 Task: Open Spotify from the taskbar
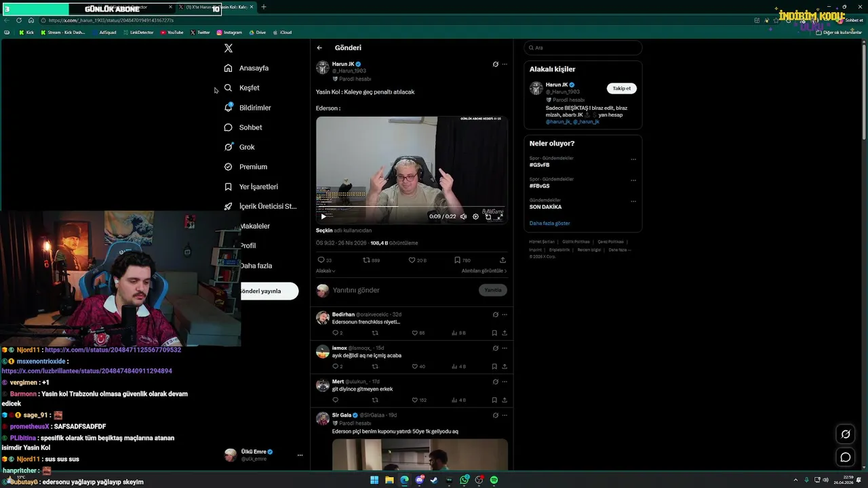(x=494, y=480)
